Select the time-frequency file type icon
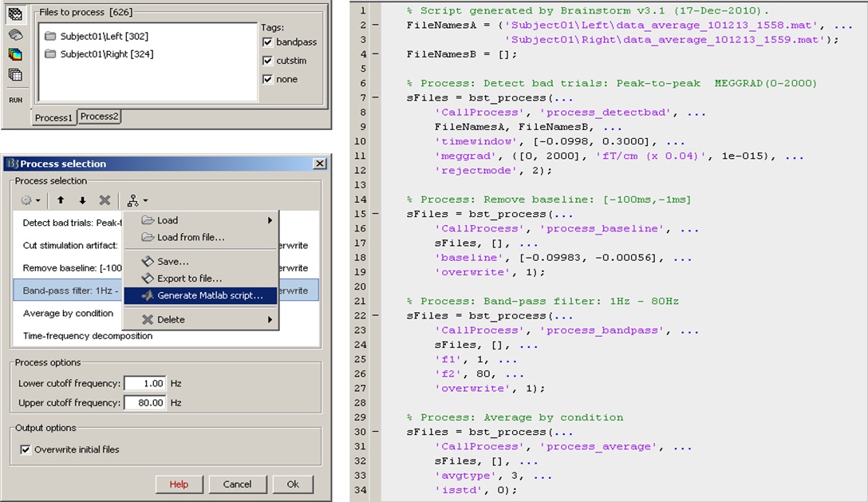Screen dimensions: 868x502 pos(15,54)
